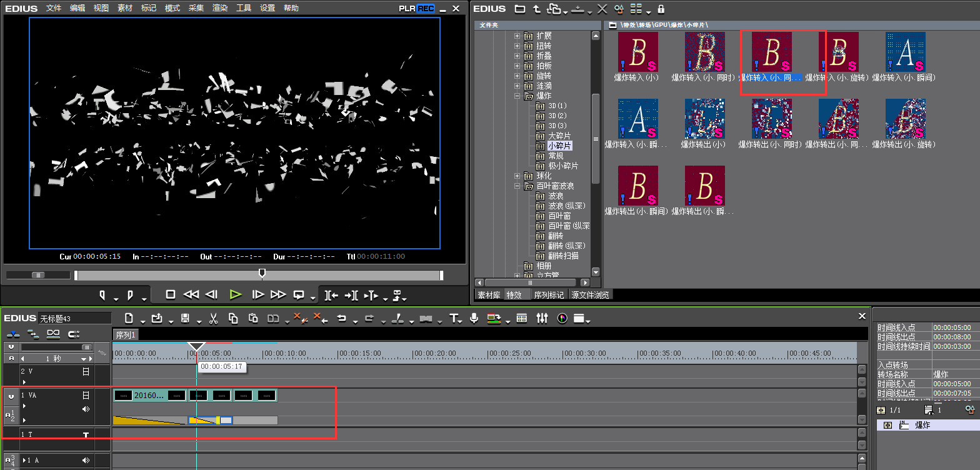Mute audio on the 1 VA track
This screenshot has width=980, height=470.
[x=86, y=409]
